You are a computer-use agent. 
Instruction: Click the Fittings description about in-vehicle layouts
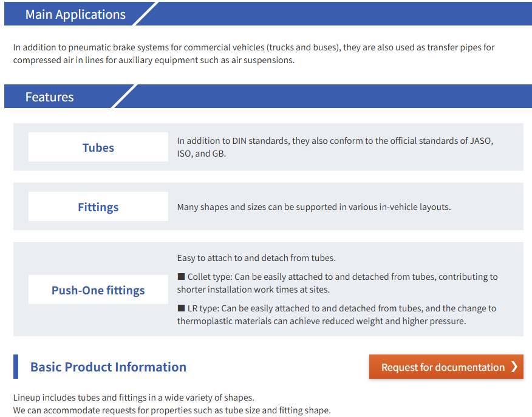(x=313, y=207)
